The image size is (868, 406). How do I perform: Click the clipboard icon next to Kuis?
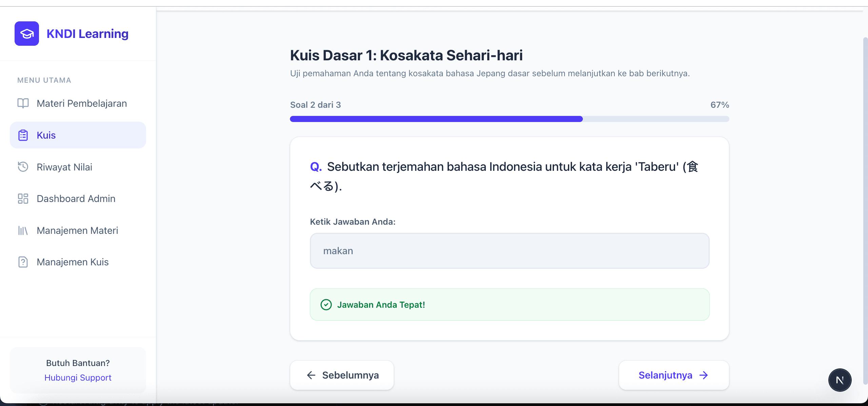click(x=23, y=135)
